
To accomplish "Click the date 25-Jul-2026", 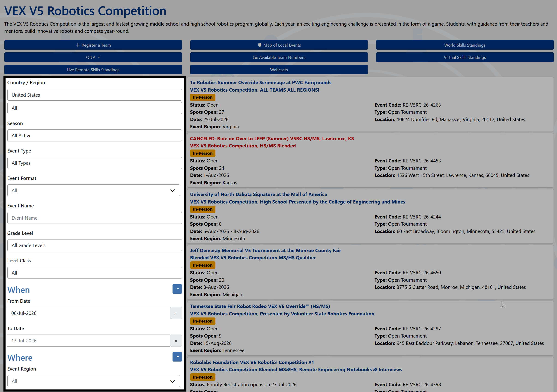I will coord(216,120).
